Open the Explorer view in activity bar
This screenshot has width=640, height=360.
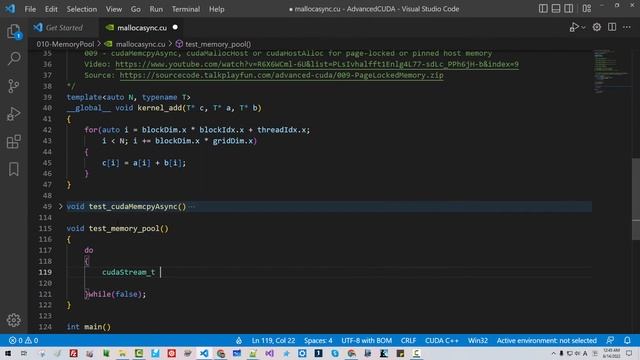tap(13, 31)
